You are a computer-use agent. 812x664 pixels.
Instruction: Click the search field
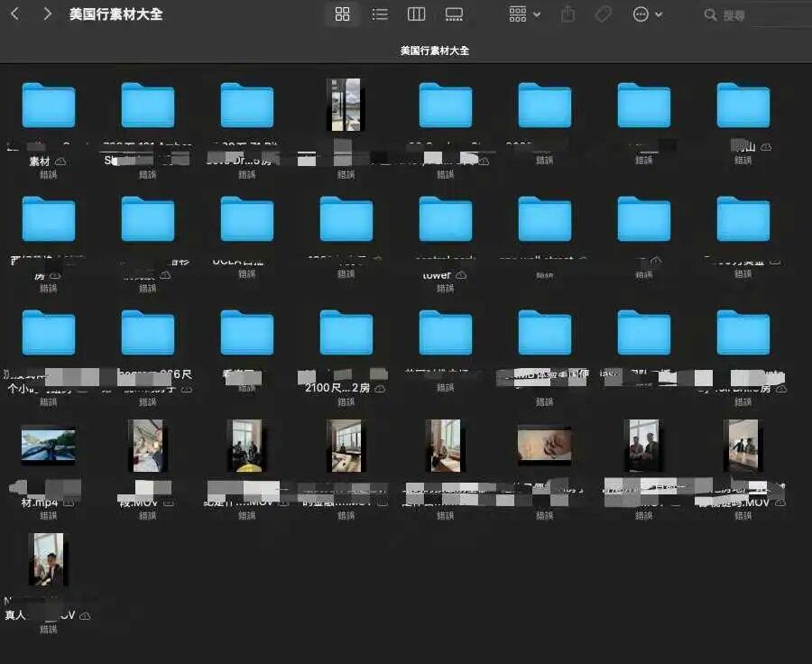(x=758, y=15)
